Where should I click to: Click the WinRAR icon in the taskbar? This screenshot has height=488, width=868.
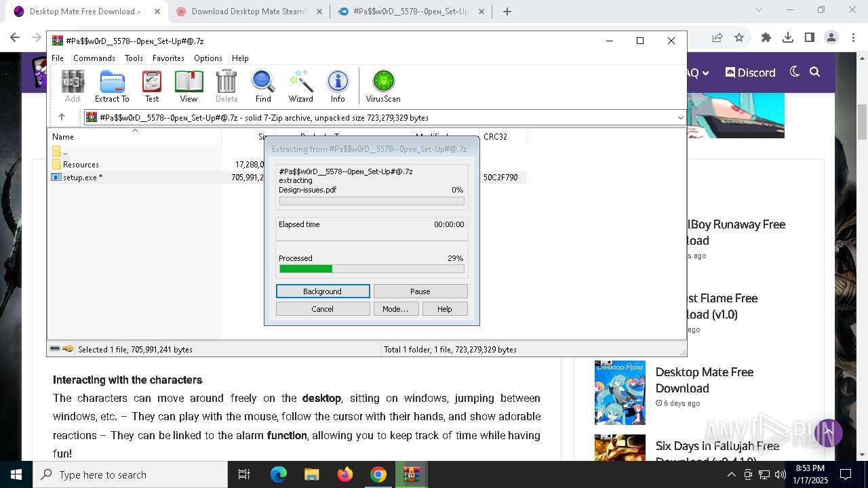[x=411, y=474]
